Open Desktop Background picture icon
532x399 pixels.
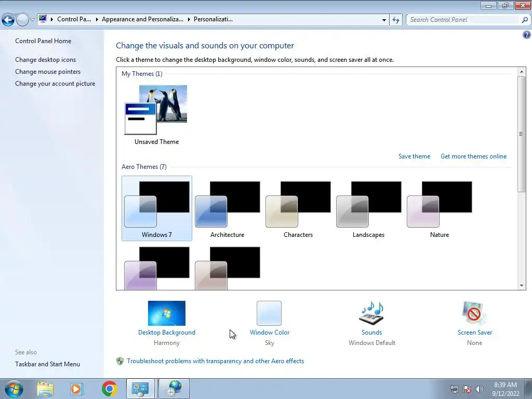tap(167, 313)
